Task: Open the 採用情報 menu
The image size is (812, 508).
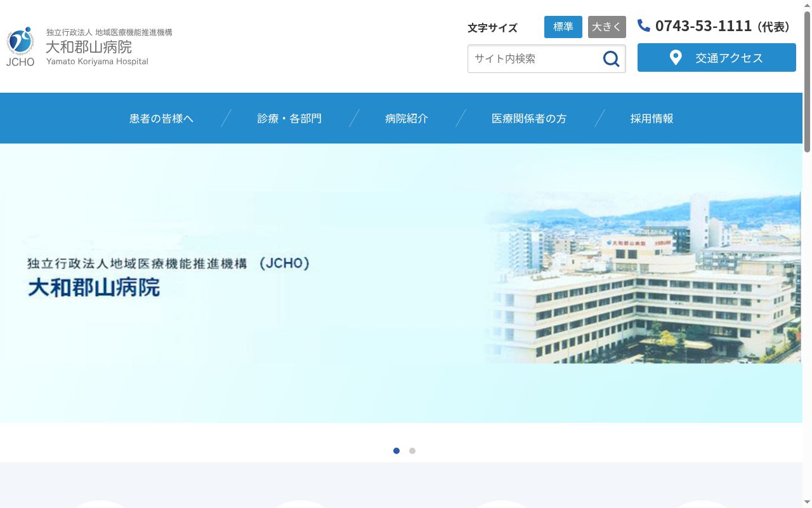Action: tap(652, 118)
